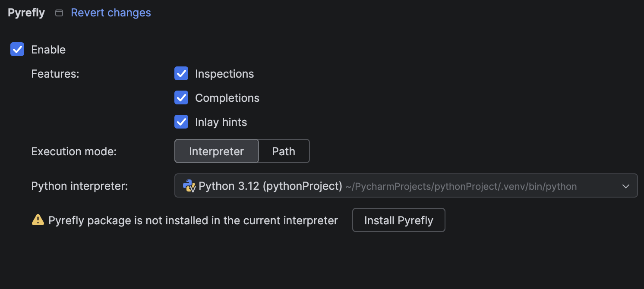
Task: Click the yellow warning triangle icon
Action: tap(38, 220)
